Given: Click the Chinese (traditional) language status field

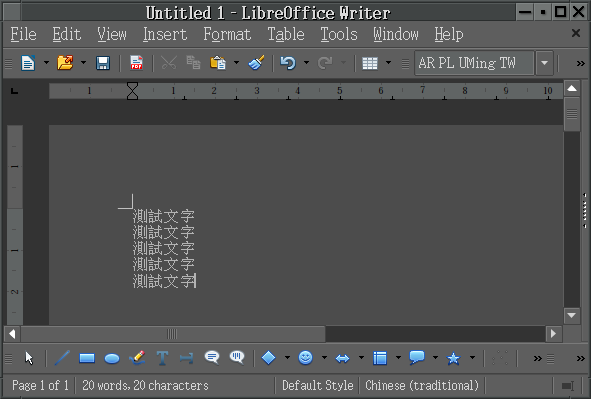Looking at the screenshot, I should pyautogui.click(x=422, y=385).
